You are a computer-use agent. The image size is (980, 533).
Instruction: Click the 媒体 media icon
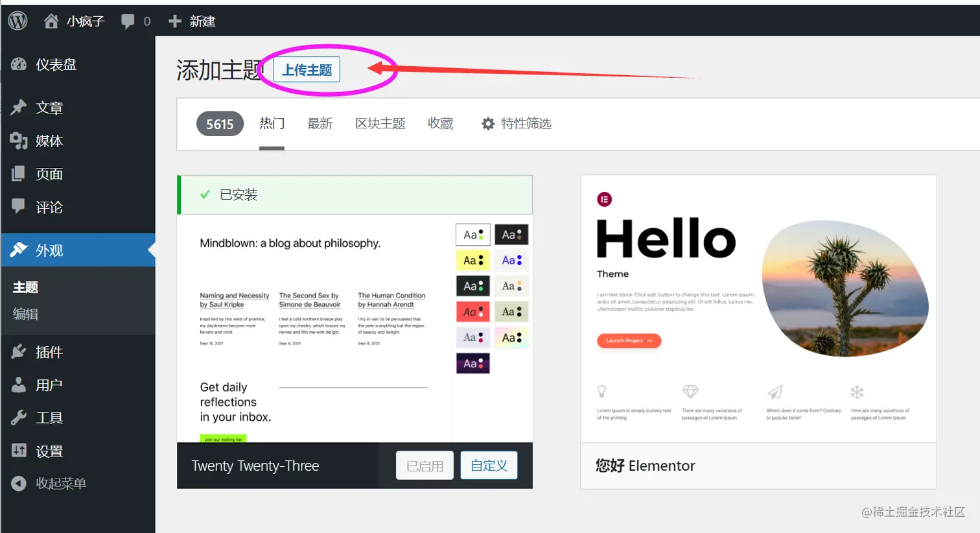coord(19,140)
